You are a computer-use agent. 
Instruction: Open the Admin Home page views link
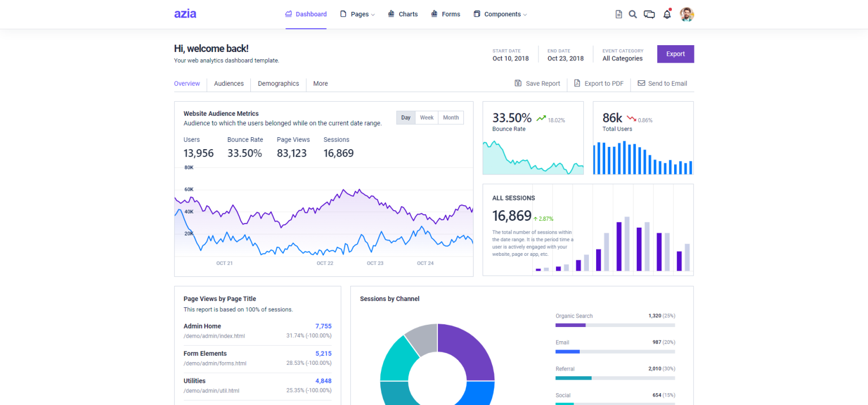tap(202, 326)
